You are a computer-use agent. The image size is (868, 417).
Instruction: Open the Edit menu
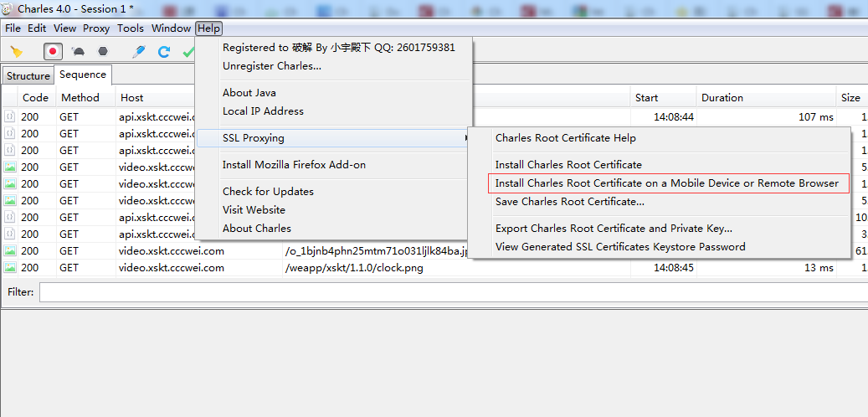coord(37,28)
